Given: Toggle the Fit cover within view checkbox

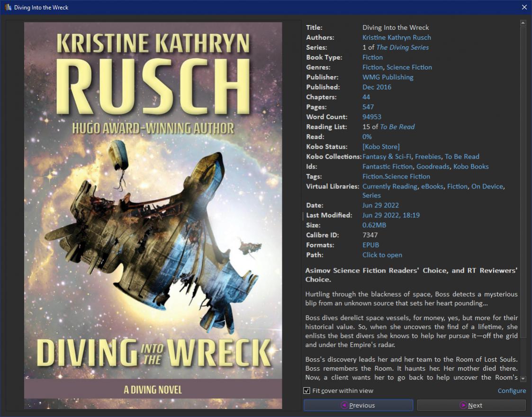Looking at the screenshot, I should click(x=307, y=390).
